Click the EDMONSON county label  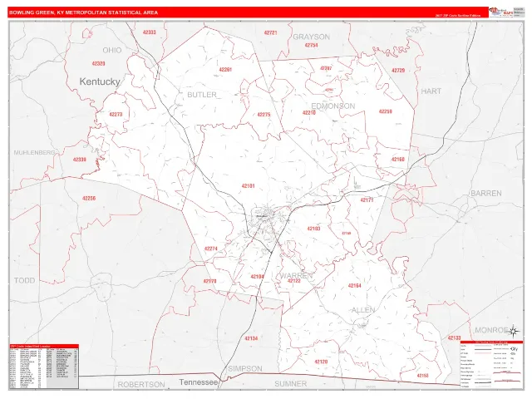(333, 106)
